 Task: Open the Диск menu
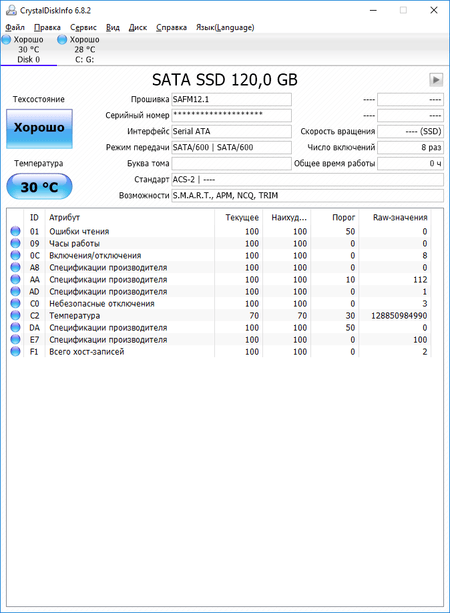point(138,27)
